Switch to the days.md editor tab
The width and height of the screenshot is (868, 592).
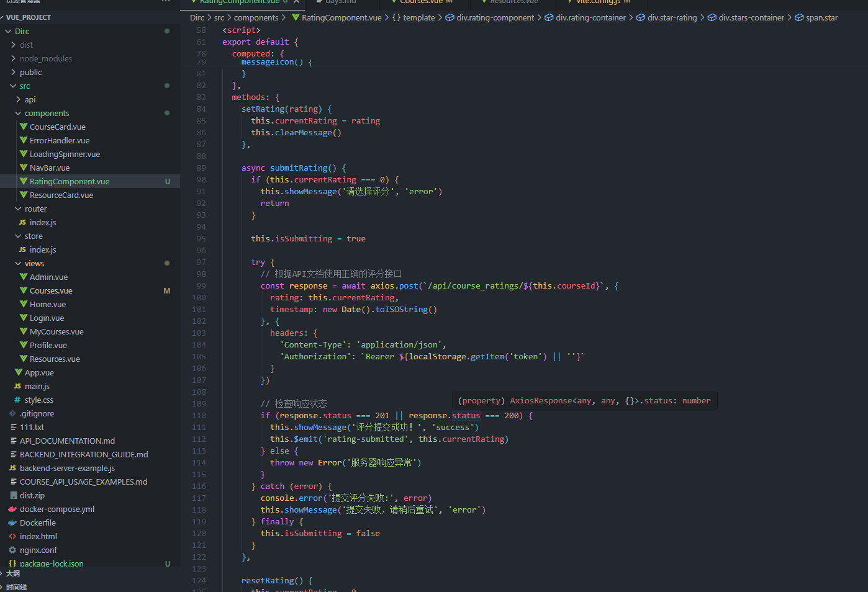[x=340, y=2]
